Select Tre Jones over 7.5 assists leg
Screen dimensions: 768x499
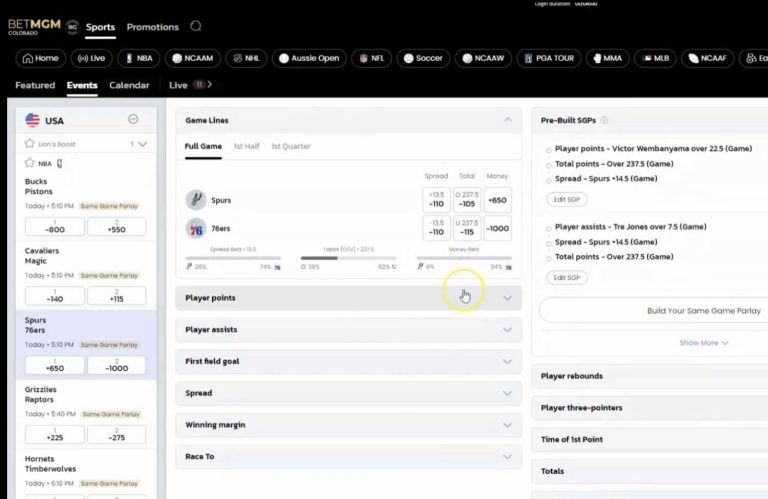[x=630, y=227]
